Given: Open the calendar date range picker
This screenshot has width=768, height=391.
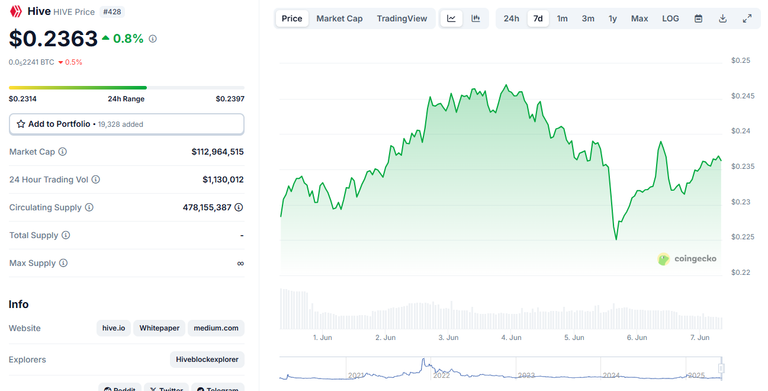Looking at the screenshot, I should [x=698, y=19].
